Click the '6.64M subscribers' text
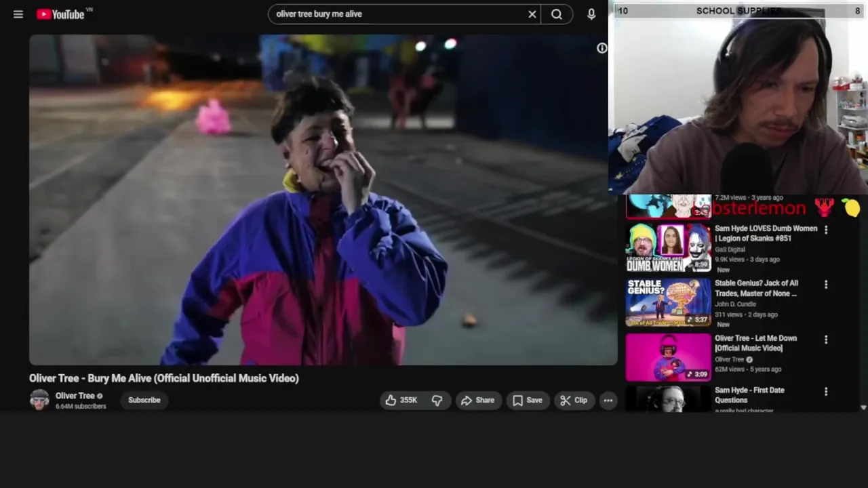The image size is (868, 488). coord(81,407)
